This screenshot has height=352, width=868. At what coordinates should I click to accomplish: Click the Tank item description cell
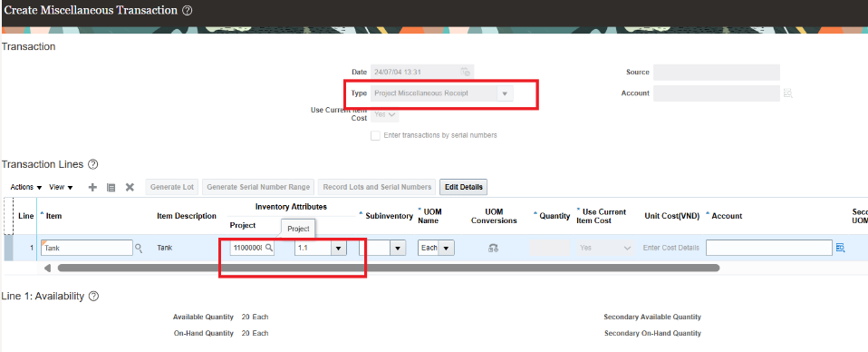coord(164,248)
